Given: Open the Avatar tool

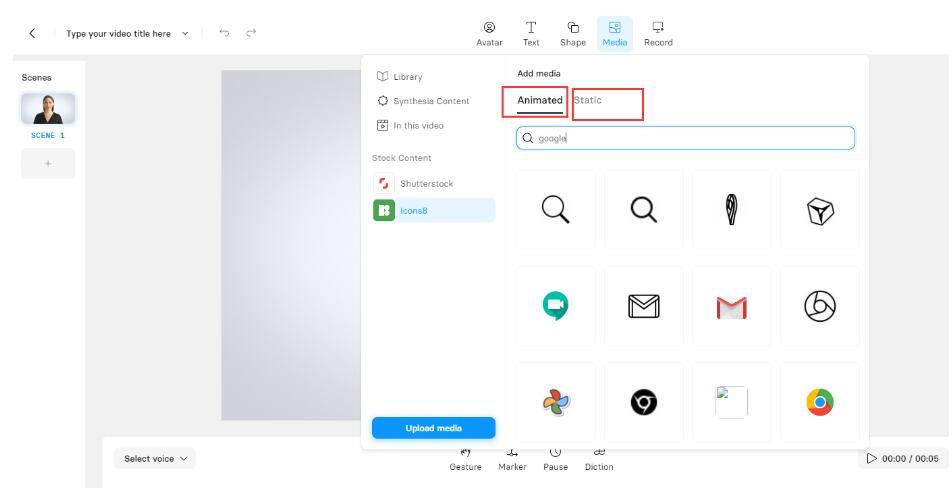Looking at the screenshot, I should click(489, 34).
